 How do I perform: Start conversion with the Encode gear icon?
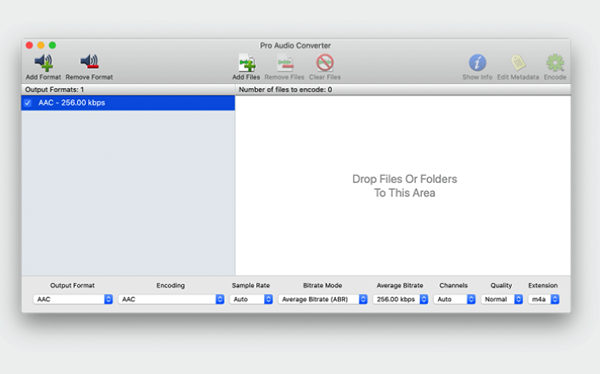click(555, 63)
